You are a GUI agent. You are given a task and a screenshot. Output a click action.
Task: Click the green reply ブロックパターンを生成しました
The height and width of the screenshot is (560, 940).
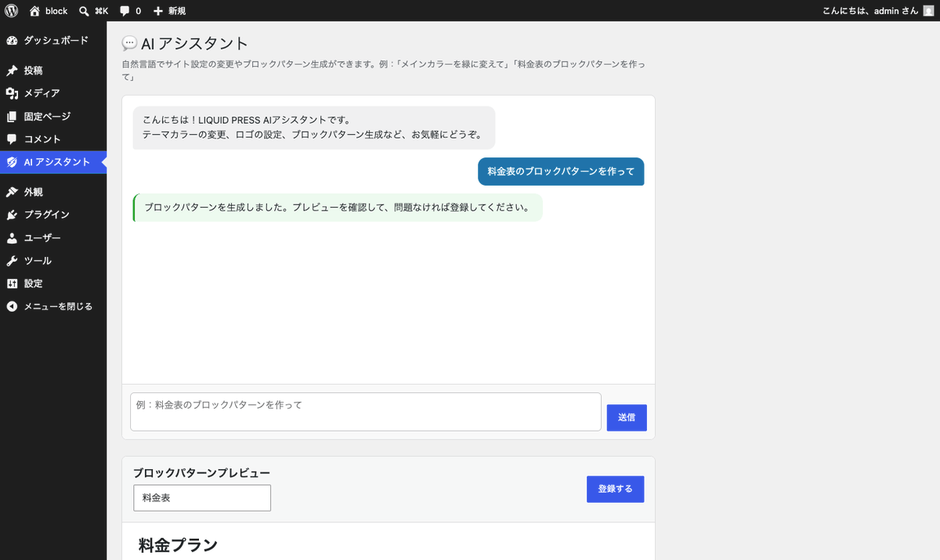click(338, 208)
